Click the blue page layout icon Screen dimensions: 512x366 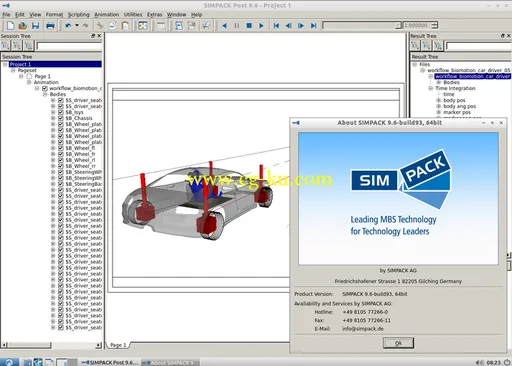click(x=179, y=25)
